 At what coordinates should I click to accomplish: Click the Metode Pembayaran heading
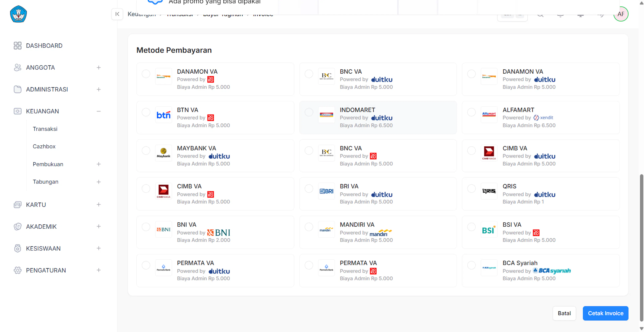[x=174, y=50]
